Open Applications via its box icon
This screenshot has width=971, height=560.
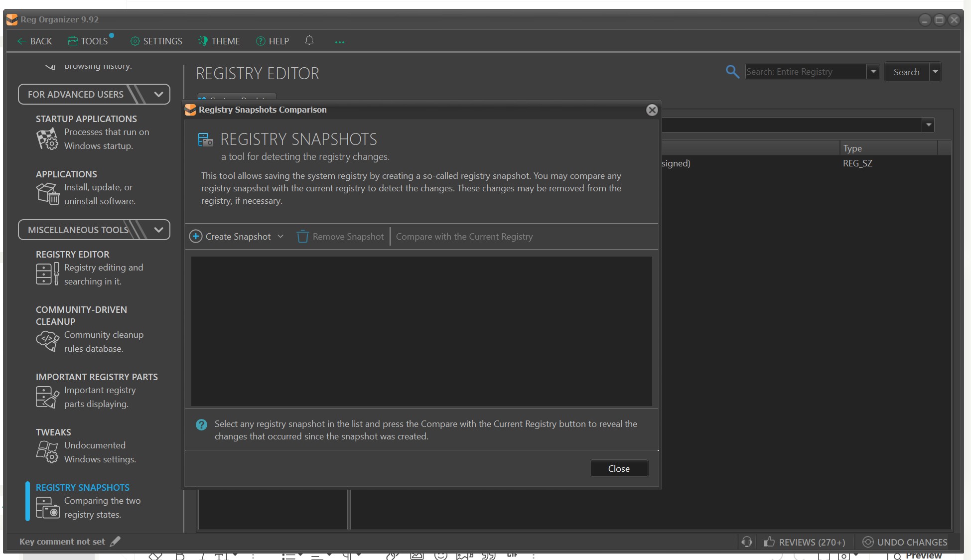point(47,194)
